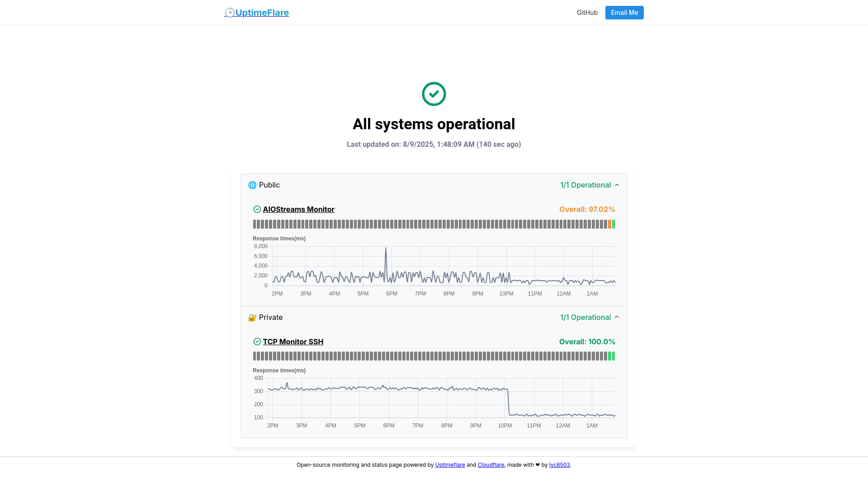This screenshot has height=488, width=868.
Task: Click the globe icon next to Public
Action: pyautogui.click(x=252, y=185)
